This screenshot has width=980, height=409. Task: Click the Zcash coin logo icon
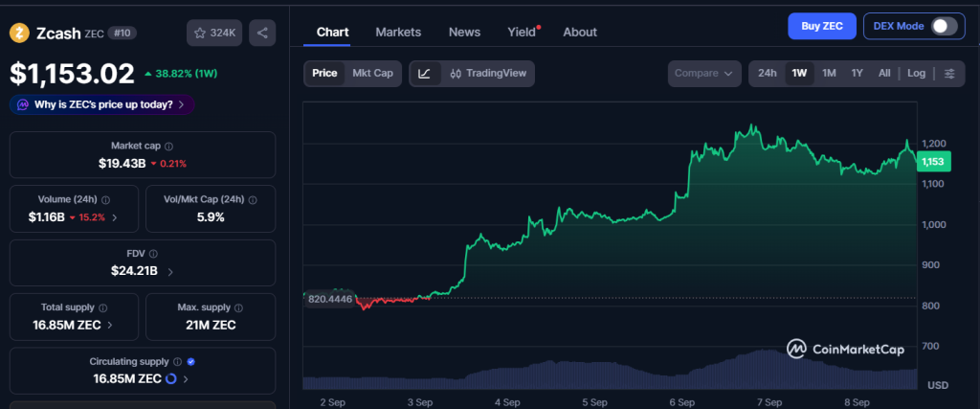pyautogui.click(x=19, y=33)
